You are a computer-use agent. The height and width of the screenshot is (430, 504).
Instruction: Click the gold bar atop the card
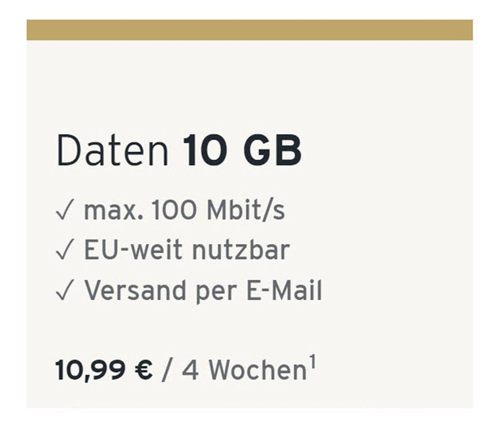[x=249, y=30]
